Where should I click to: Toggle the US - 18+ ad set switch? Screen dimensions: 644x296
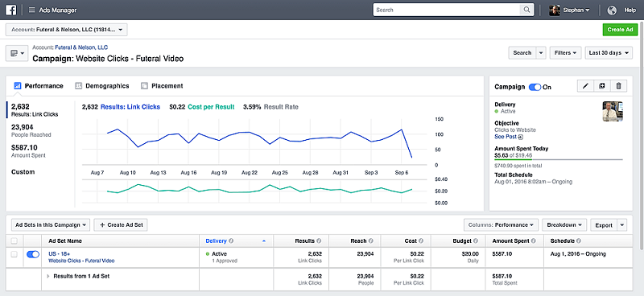point(33,254)
